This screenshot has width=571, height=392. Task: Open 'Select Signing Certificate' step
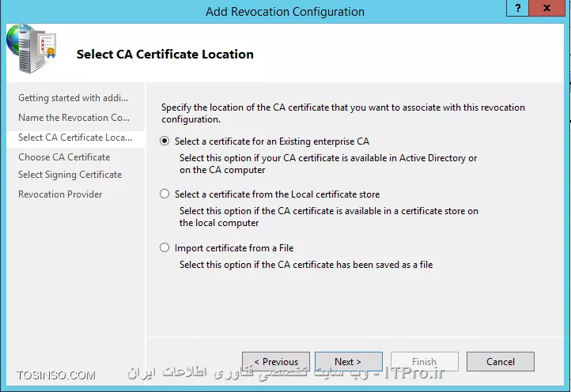pyautogui.click(x=70, y=175)
